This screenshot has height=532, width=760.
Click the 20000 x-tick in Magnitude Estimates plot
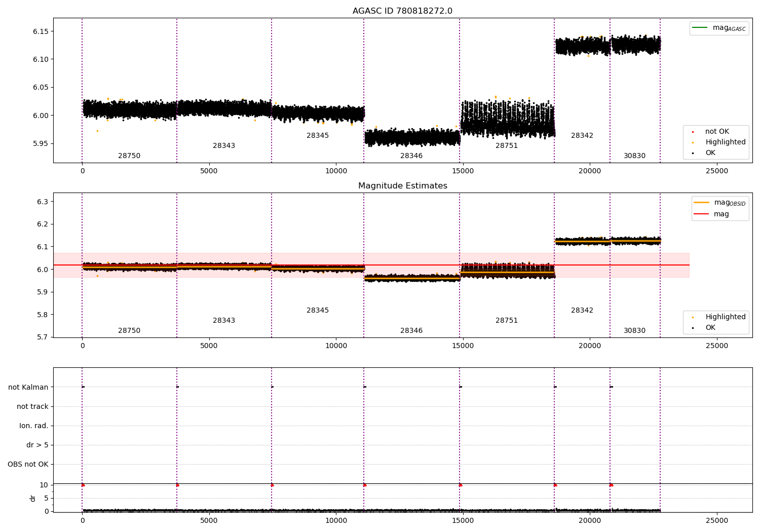(590, 346)
